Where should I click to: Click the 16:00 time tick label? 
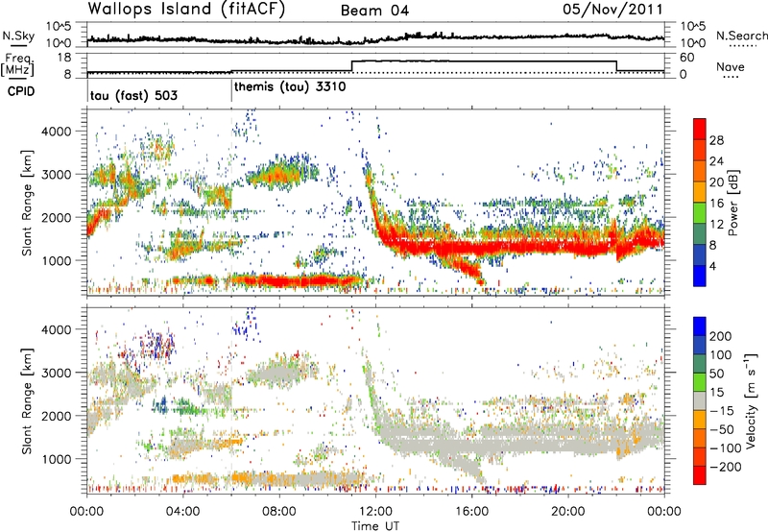(x=471, y=512)
